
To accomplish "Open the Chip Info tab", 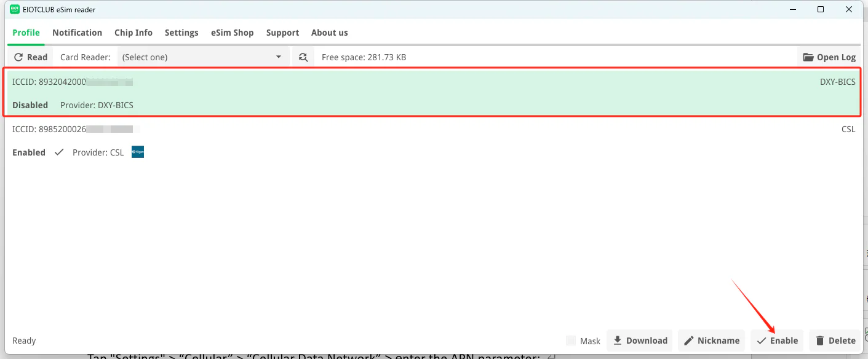I will coord(133,33).
